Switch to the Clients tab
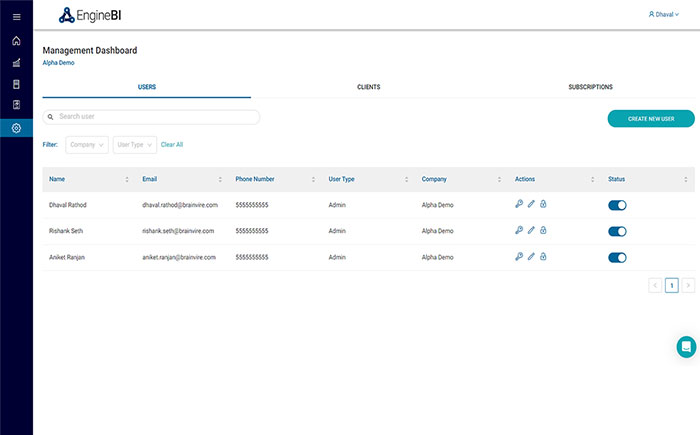700x435 pixels. (x=369, y=87)
